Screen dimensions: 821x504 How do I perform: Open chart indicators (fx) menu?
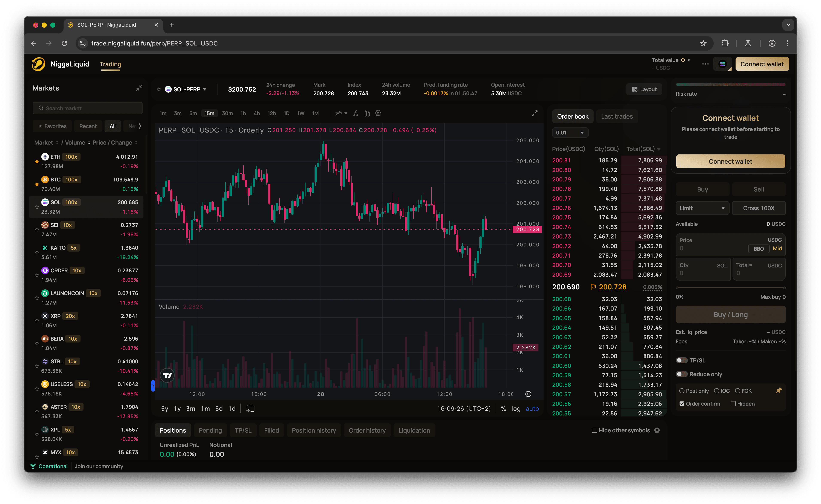(x=356, y=113)
